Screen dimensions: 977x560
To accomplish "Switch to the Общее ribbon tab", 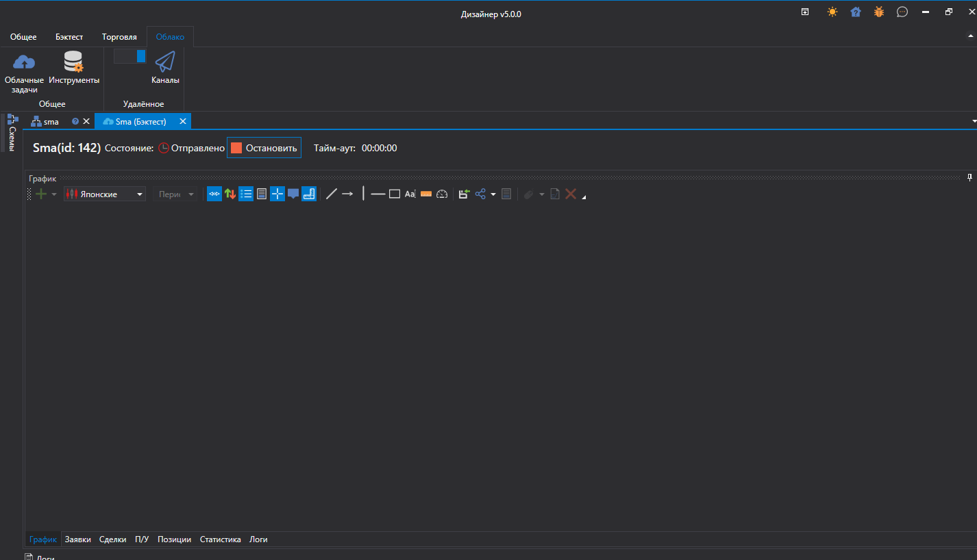I will (23, 37).
